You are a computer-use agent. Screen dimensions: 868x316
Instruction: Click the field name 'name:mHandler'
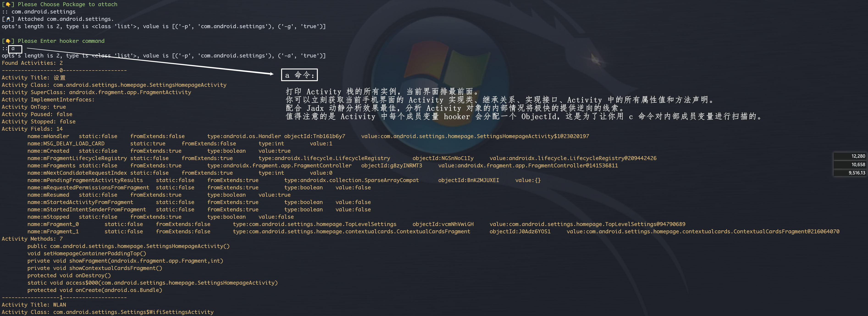click(x=48, y=136)
